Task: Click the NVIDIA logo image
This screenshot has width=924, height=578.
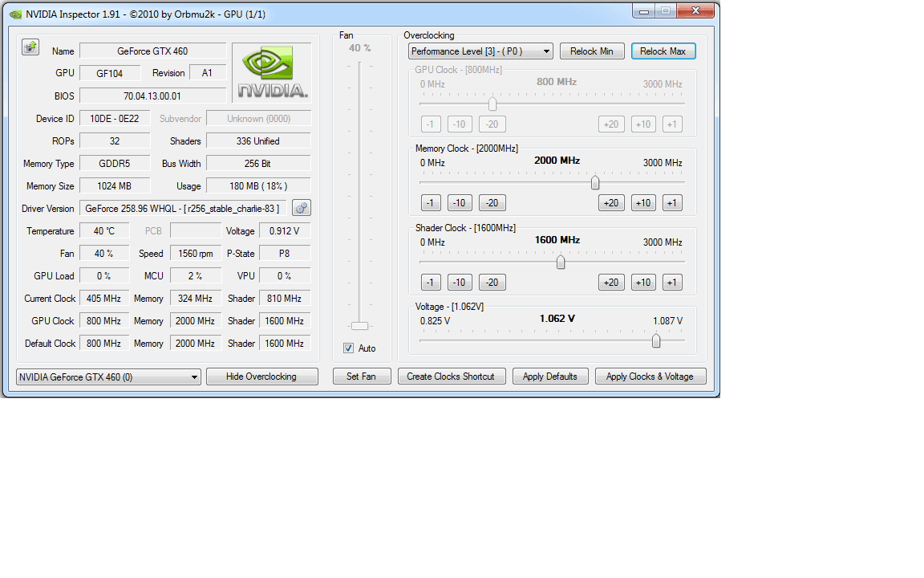Action: (272, 72)
